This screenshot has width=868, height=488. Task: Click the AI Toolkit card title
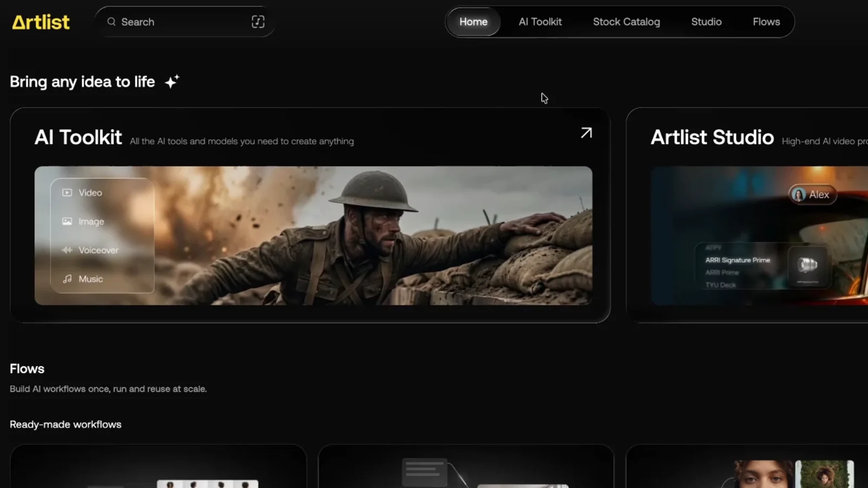tap(78, 137)
